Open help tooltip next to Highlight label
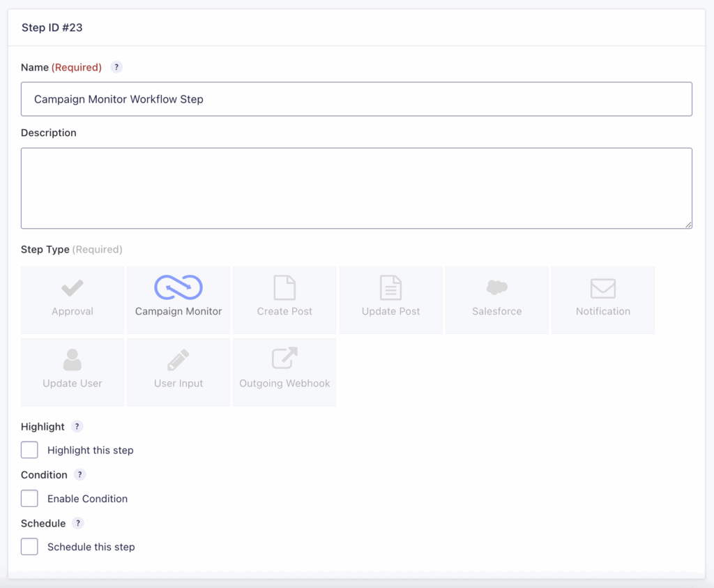Screen dimensions: 714x588 [x=77, y=427]
